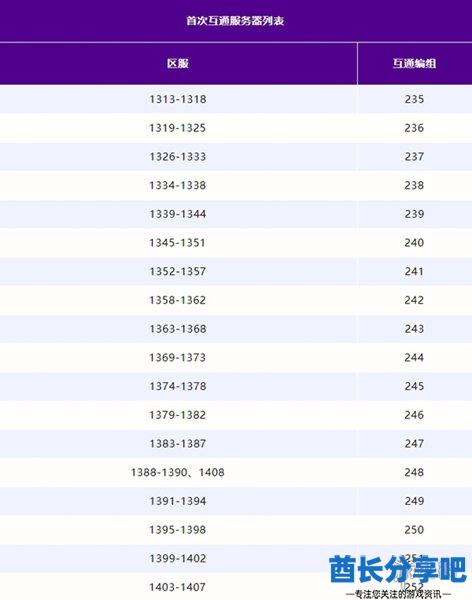Screen dimensions: 472x600
Task: Click group number 244
Action: pyautogui.click(x=414, y=357)
